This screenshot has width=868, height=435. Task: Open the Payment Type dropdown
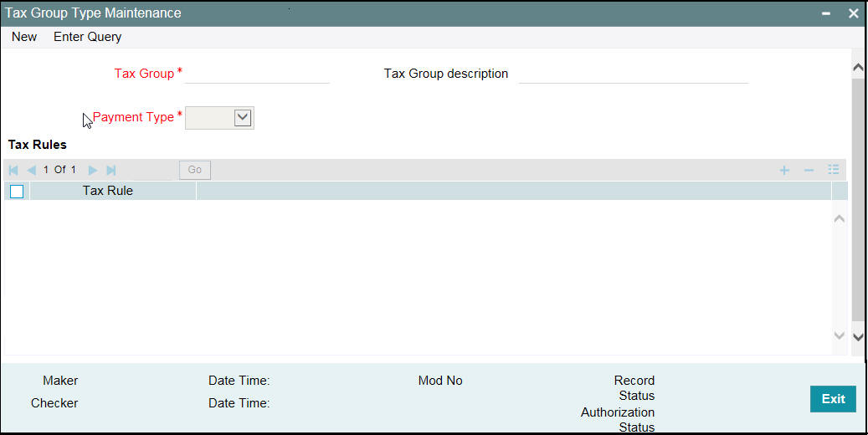click(243, 117)
